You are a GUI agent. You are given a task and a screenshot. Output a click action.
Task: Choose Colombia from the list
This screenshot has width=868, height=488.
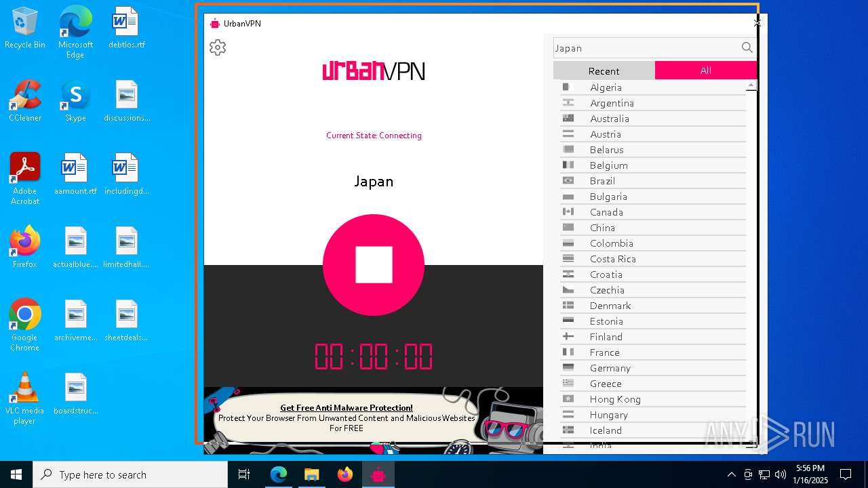(x=653, y=243)
